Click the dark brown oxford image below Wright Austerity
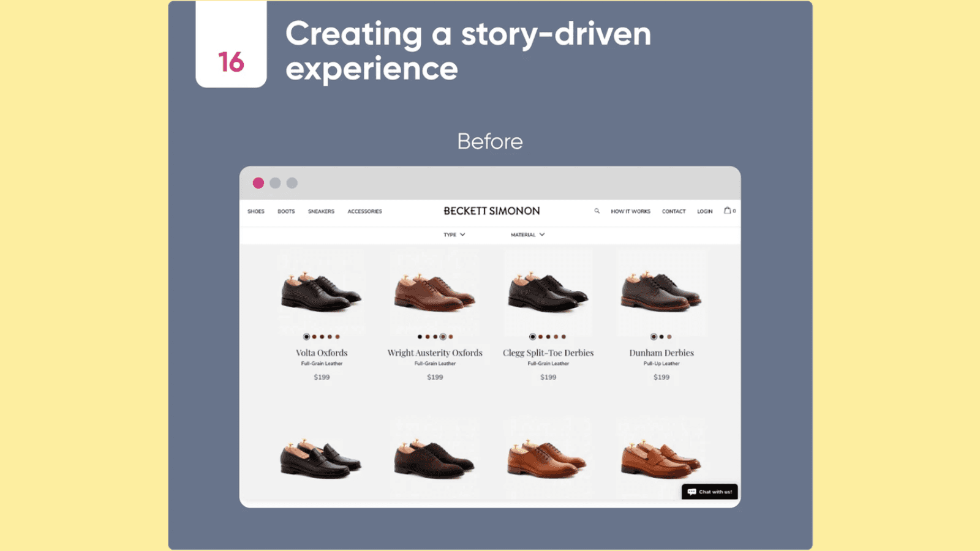Screen dimensions: 980x551 (x=434, y=458)
